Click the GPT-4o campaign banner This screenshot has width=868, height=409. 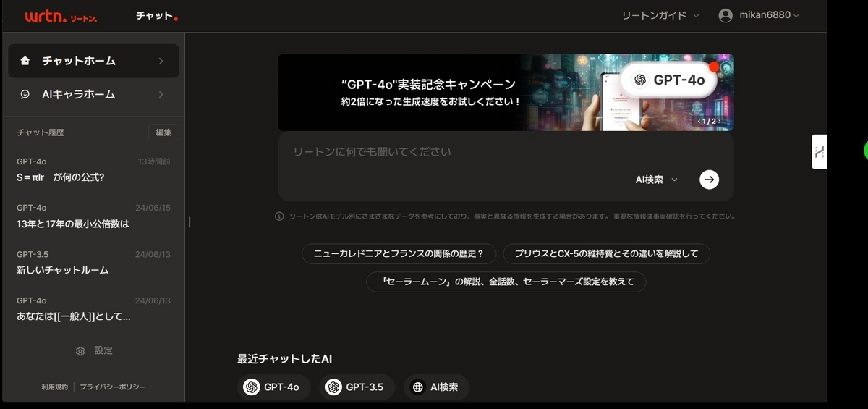pos(506,92)
